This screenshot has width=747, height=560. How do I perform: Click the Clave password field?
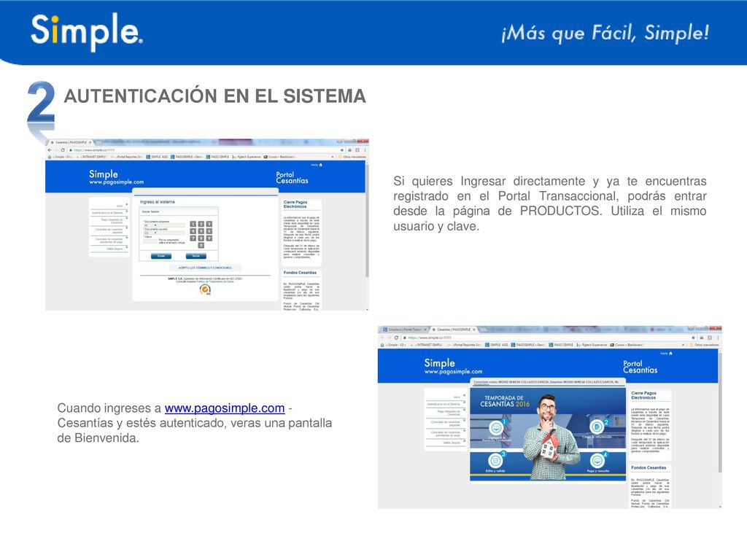(150, 241)
